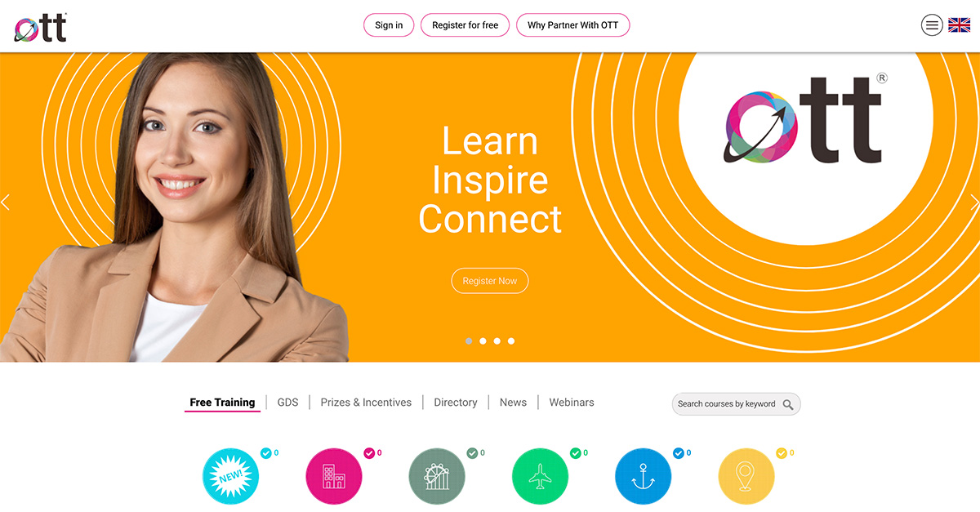
Task: Switch to the GDS tab
Action: (x=287, y=403)
